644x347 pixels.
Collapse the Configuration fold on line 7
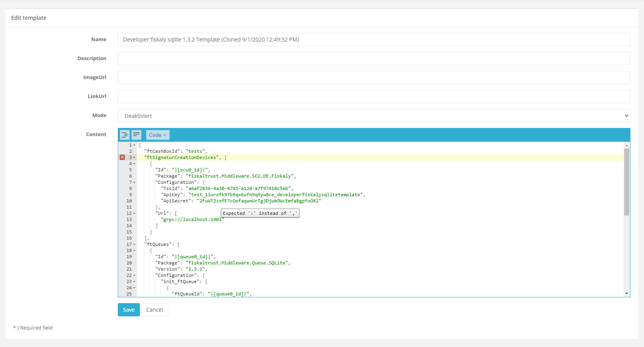point(134,182)
